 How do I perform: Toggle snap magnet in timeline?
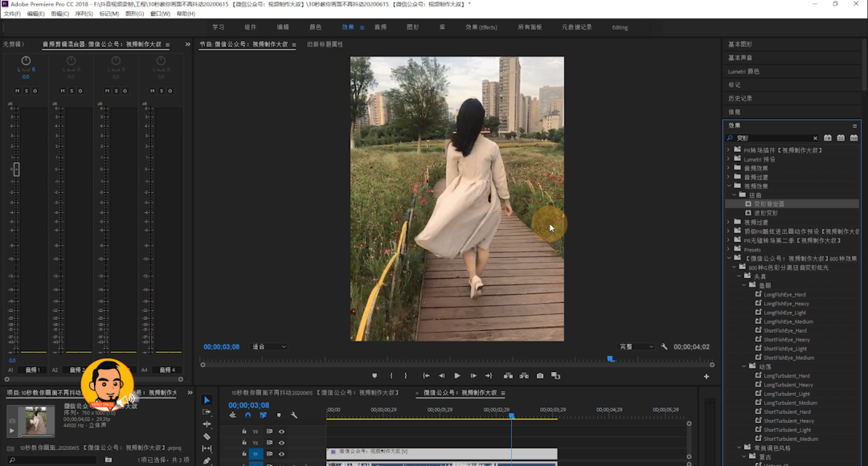click(x=248, y=415)
